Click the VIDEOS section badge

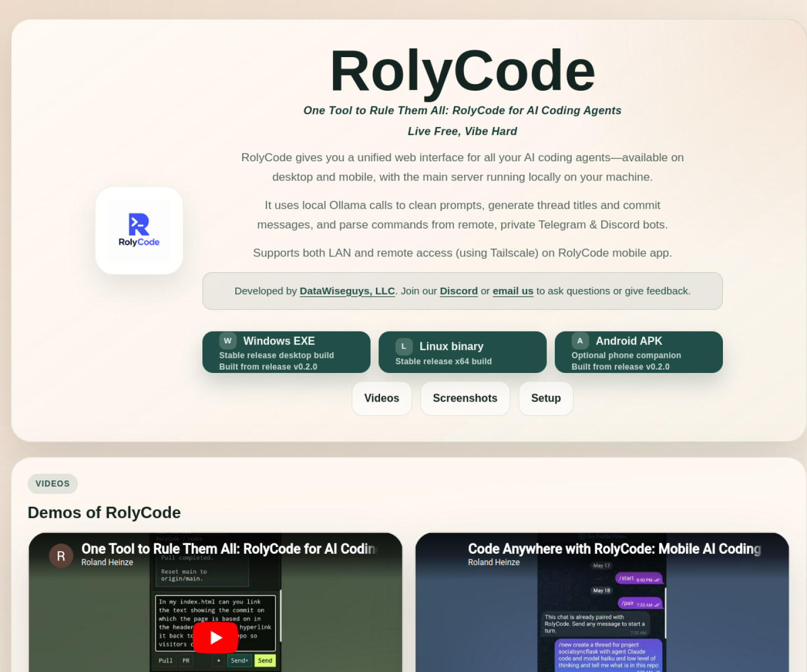click(53, 484)
